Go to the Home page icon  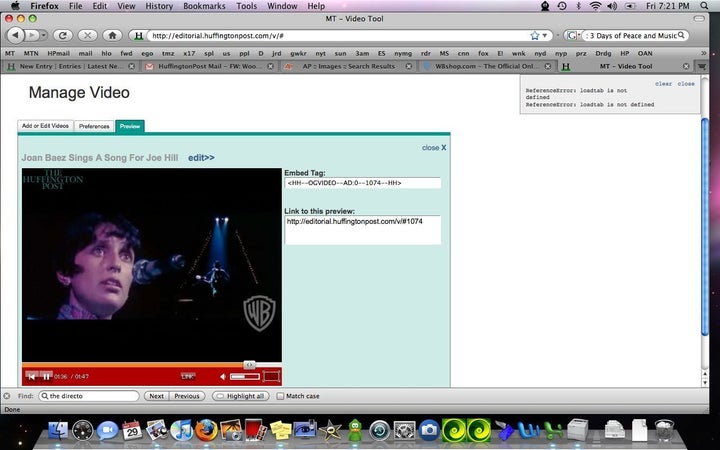pyautogui.click(x=112, y=35)
